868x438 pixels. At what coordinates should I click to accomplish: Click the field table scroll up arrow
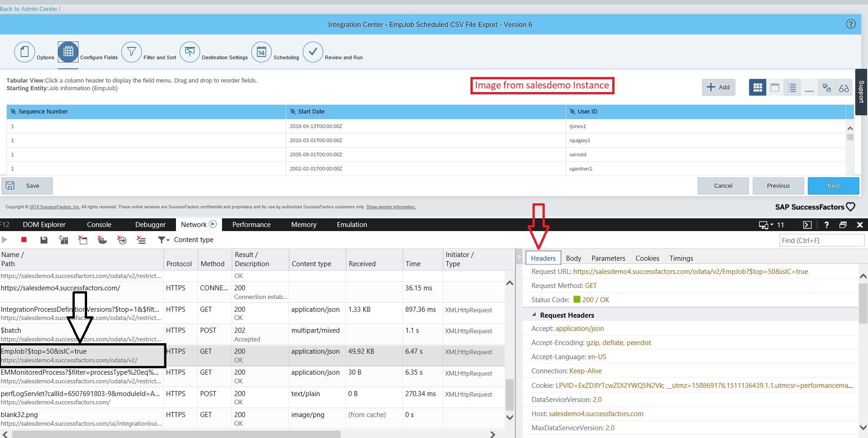tap(850, 129)
